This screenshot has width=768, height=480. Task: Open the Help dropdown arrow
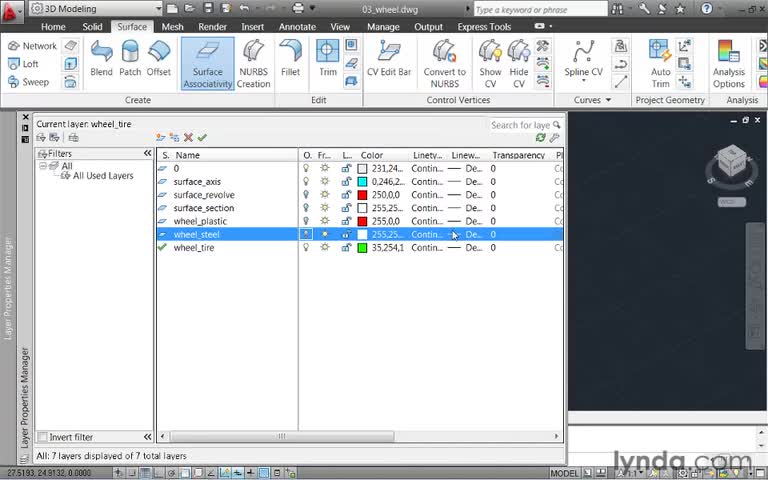[x=719, y=9]
